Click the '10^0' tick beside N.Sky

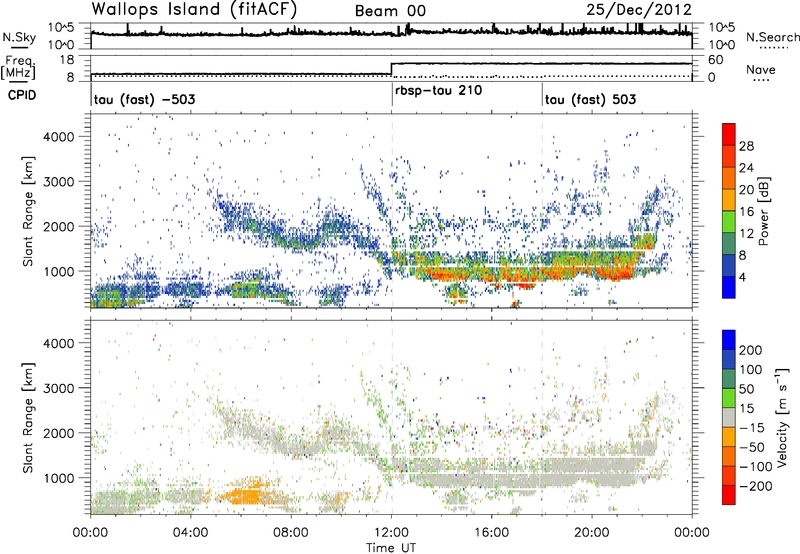(x=61, y=45)
